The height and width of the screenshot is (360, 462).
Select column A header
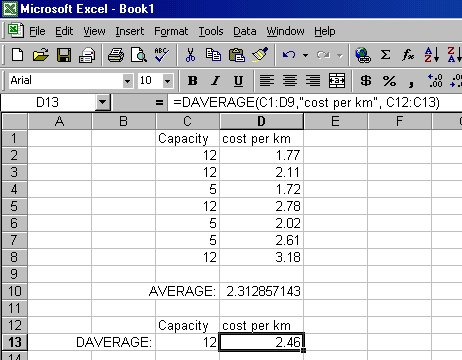59,121
